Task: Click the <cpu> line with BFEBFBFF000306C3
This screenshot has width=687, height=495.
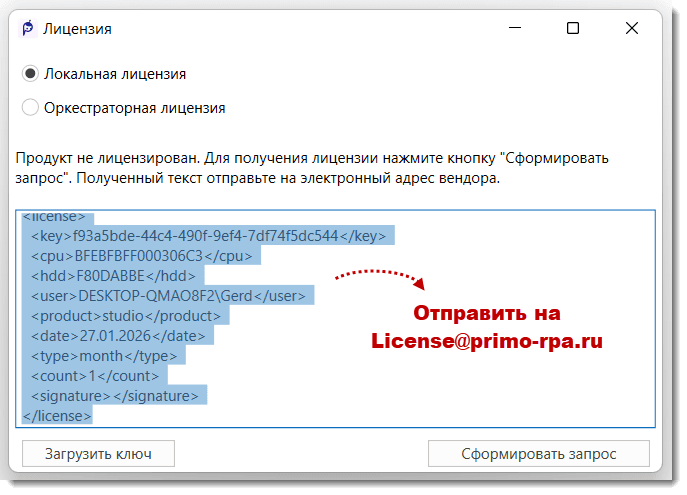Action: 145,256
